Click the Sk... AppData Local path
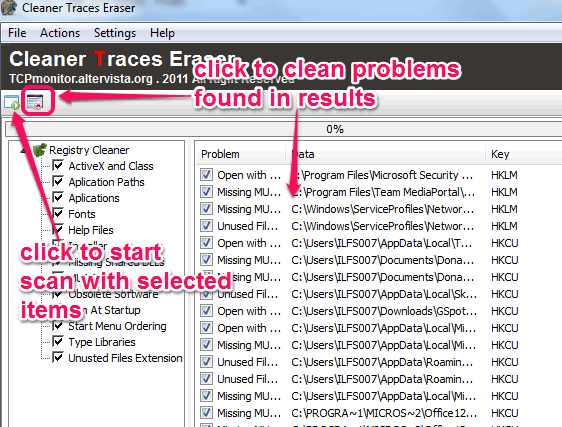The height and width of the screenshot is (427, 562). click(384, 294)
